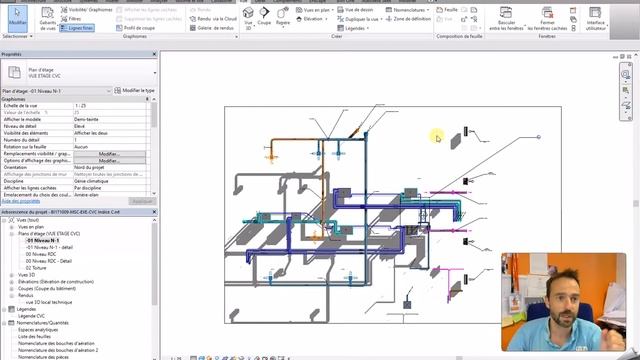Open Aide des propriétés link

(21, 201)
